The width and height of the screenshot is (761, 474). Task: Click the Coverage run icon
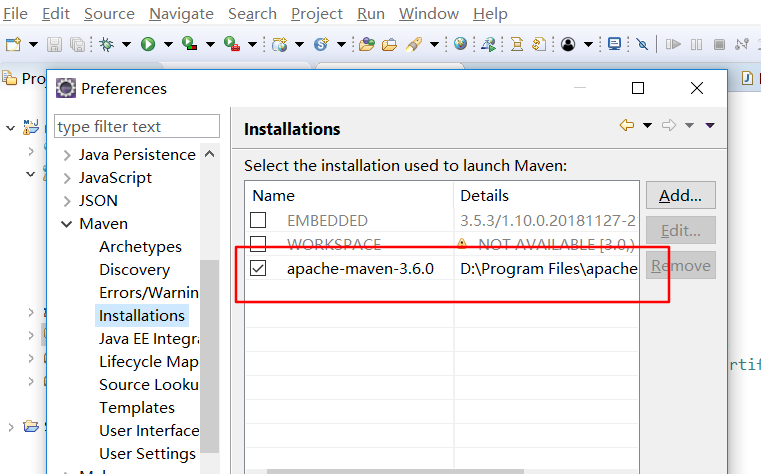189,44
